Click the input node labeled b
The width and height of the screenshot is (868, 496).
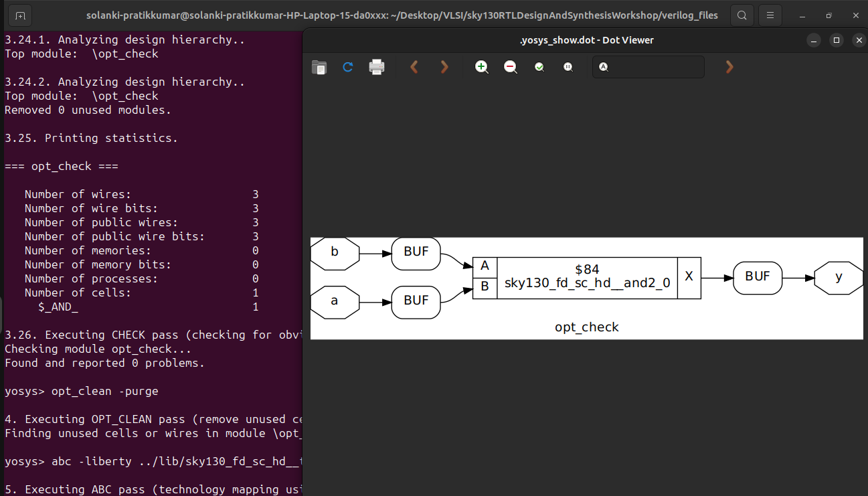[334, 253]
